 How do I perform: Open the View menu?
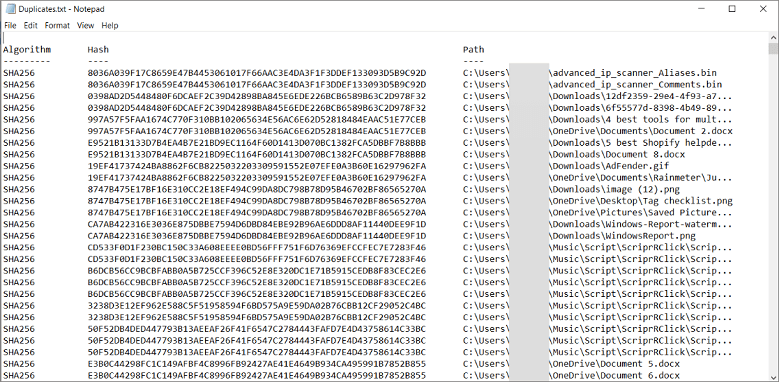pos(85,25)
